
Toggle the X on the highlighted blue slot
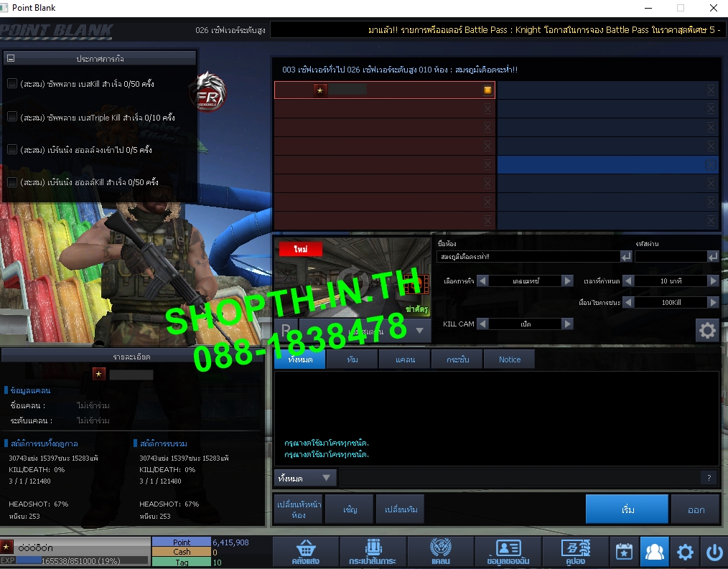pos(711,165)
